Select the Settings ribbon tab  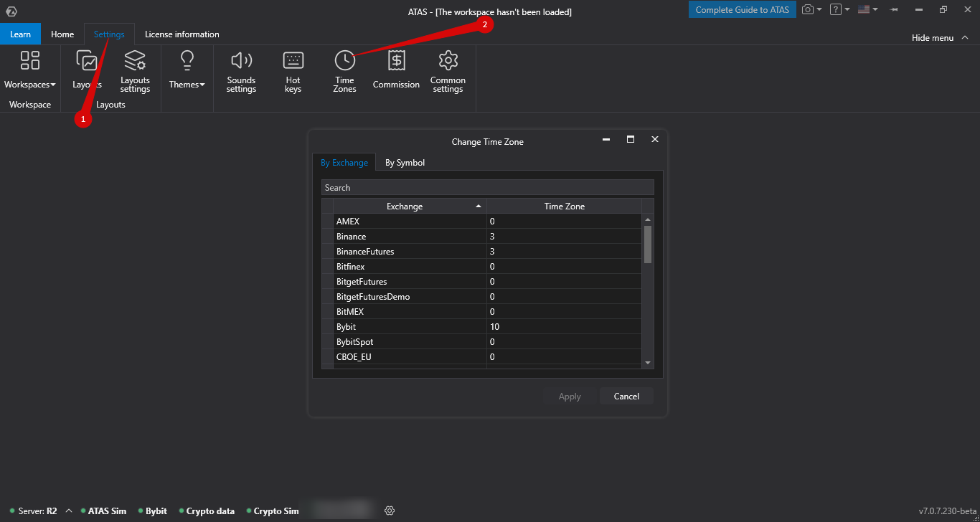pyautogui.click(x=109, y=34)
